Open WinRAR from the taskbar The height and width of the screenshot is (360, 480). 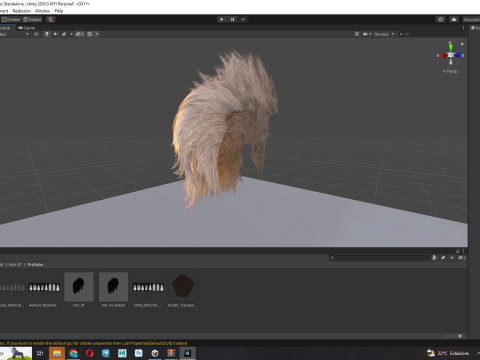[x=171, y=353]
